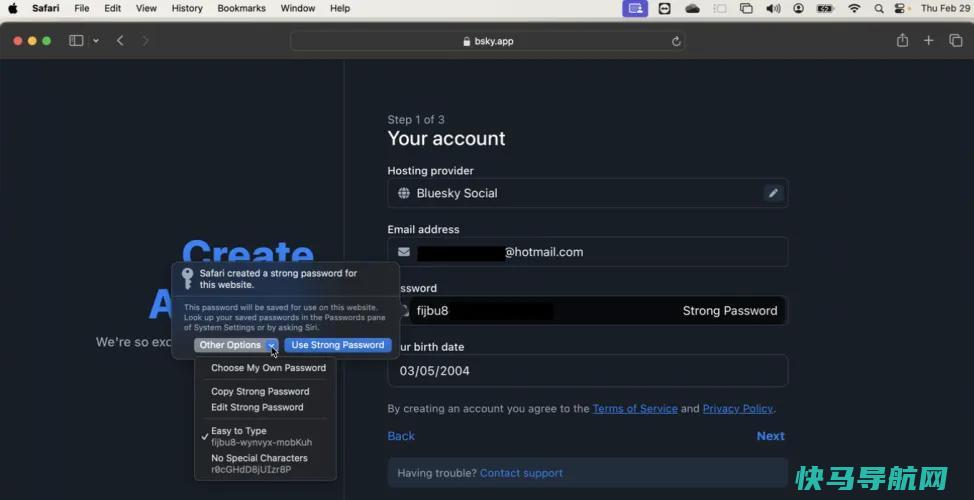Viewport: 974px width, 500px height.
Task: Click the Hosting provider Bluesky Social field
Action: [588, 193]
